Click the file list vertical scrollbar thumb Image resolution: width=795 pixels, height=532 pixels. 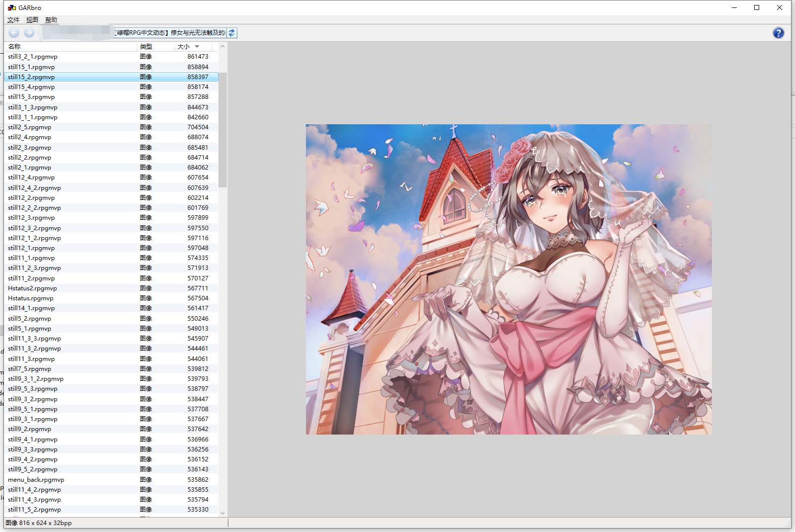tap(222, 130)
